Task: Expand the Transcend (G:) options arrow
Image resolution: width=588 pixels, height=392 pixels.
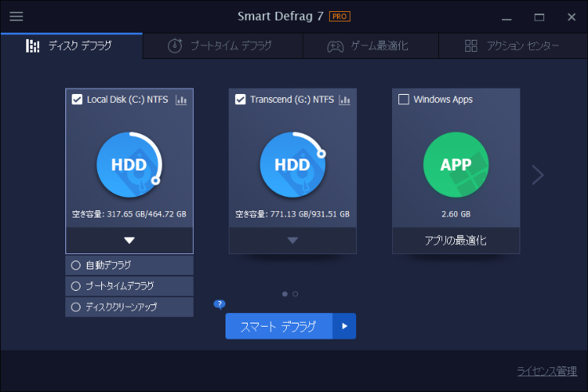Action: coord(292,241)
